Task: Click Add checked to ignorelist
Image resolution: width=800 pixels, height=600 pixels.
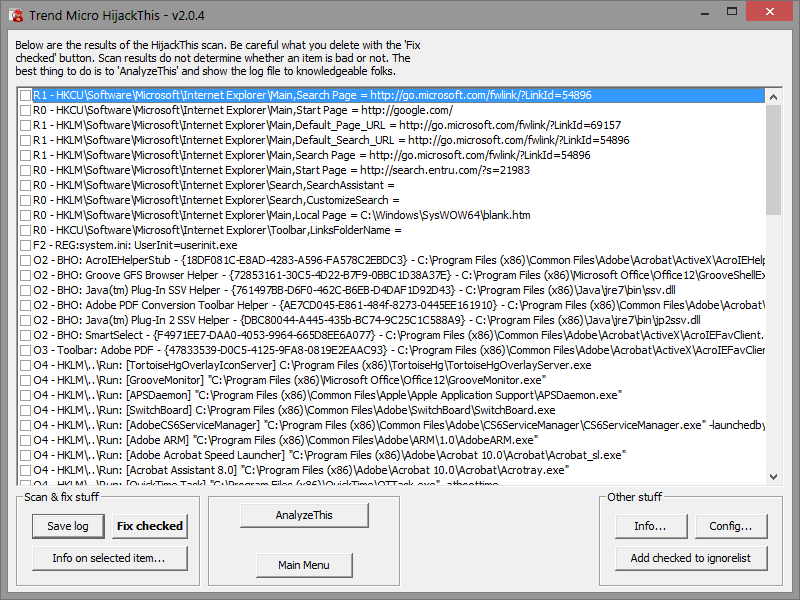Action: tap(690, 558)
